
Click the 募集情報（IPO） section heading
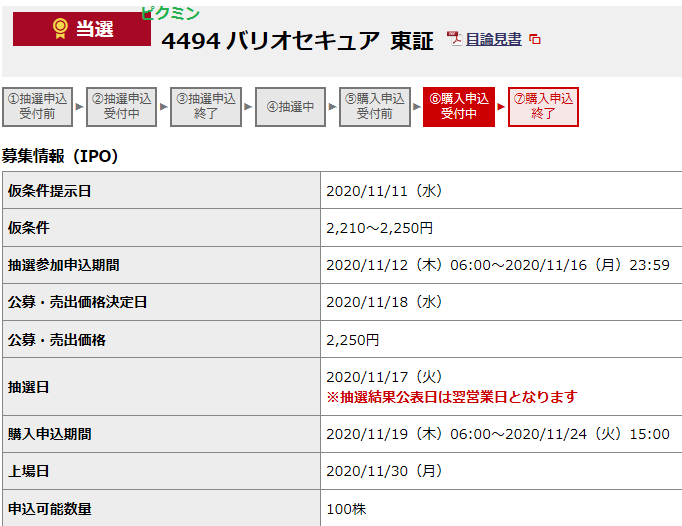[60, 156]
